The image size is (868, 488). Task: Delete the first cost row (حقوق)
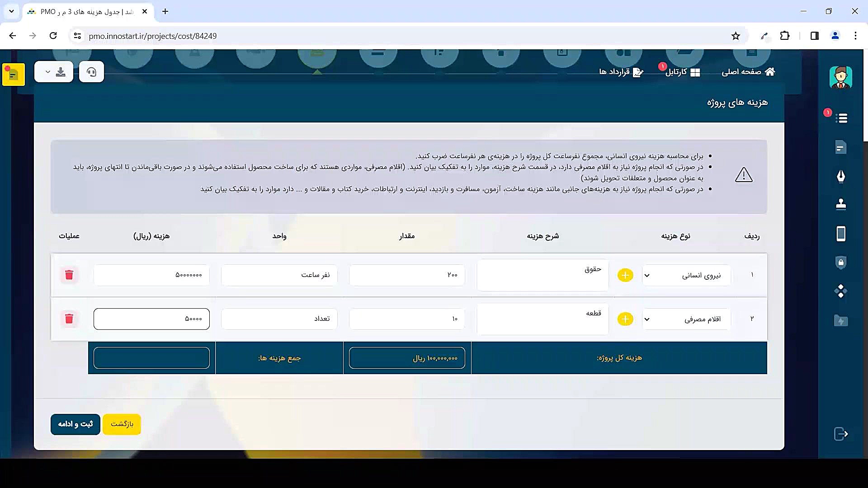point(69,275)
